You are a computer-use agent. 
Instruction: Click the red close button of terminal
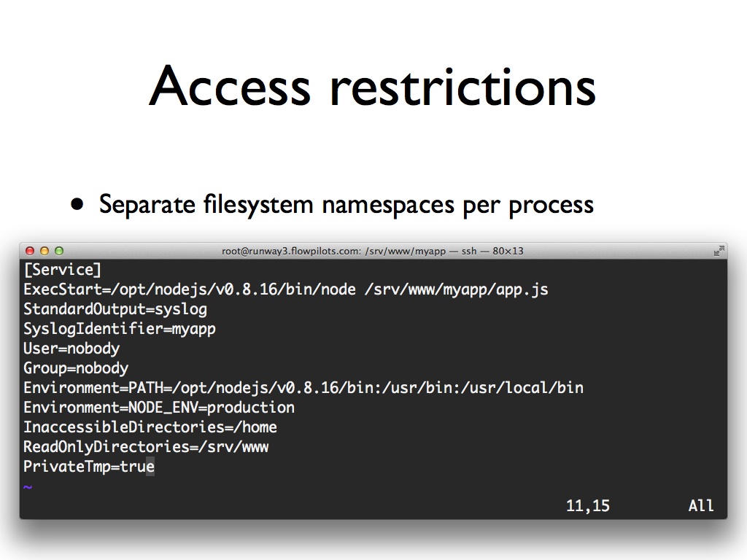(x=30, y=251)
